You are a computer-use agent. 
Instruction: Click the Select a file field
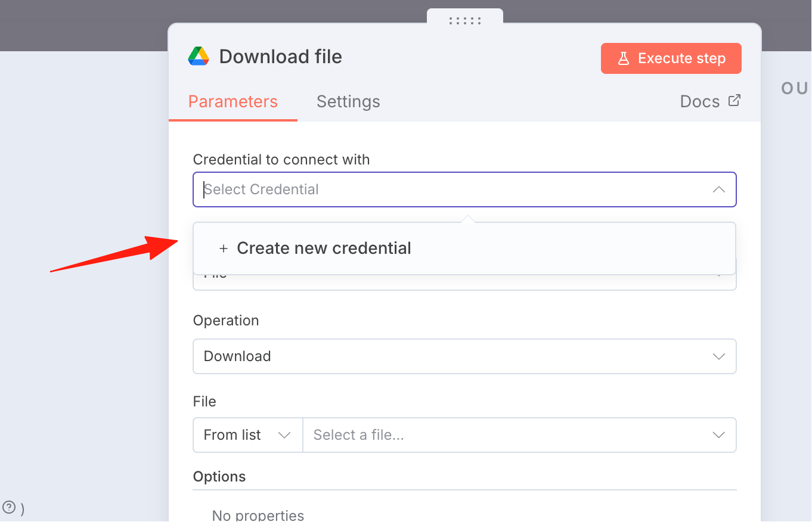tap(519, 435)
